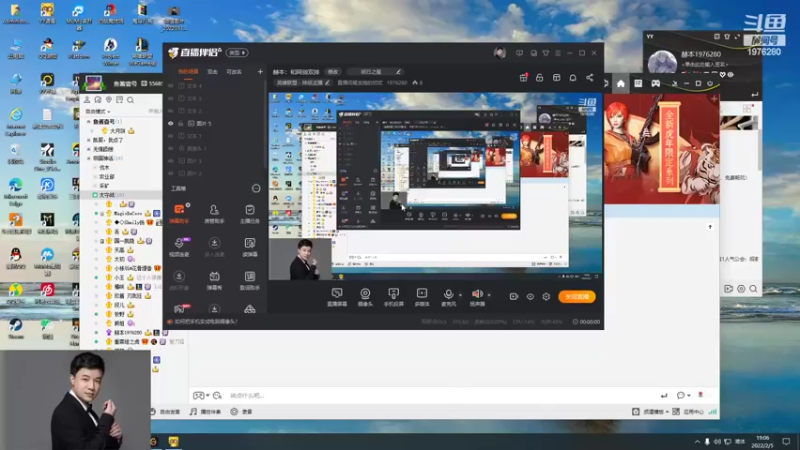Open the chat bubble dropdown near input
Screen dimensions: 800x450
pyautogui.click(x=689, y=395)
